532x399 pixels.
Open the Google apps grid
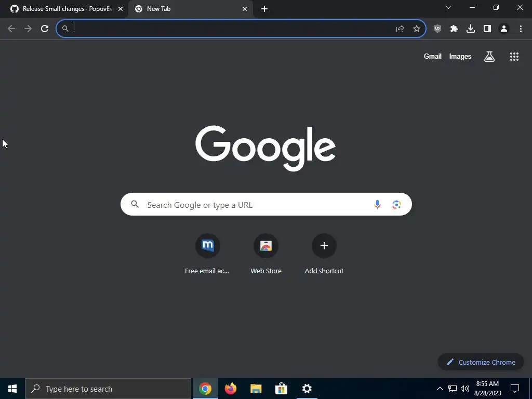(x=514, y=56)
